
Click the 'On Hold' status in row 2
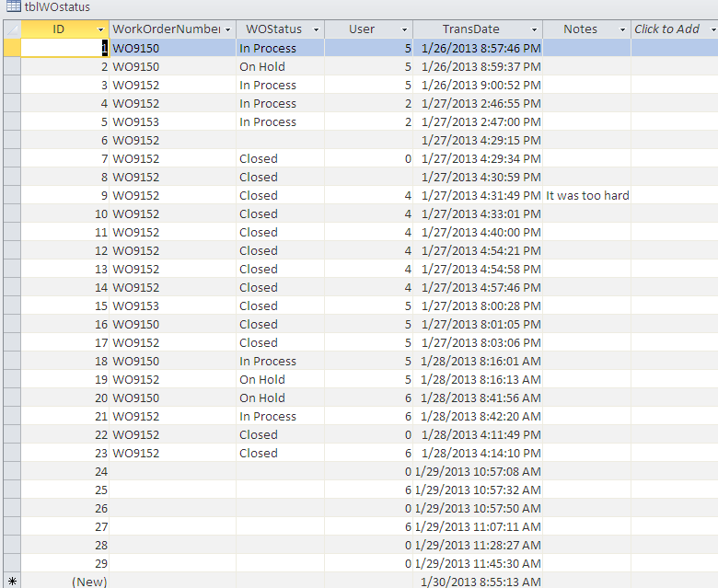[x=281, y=66]
